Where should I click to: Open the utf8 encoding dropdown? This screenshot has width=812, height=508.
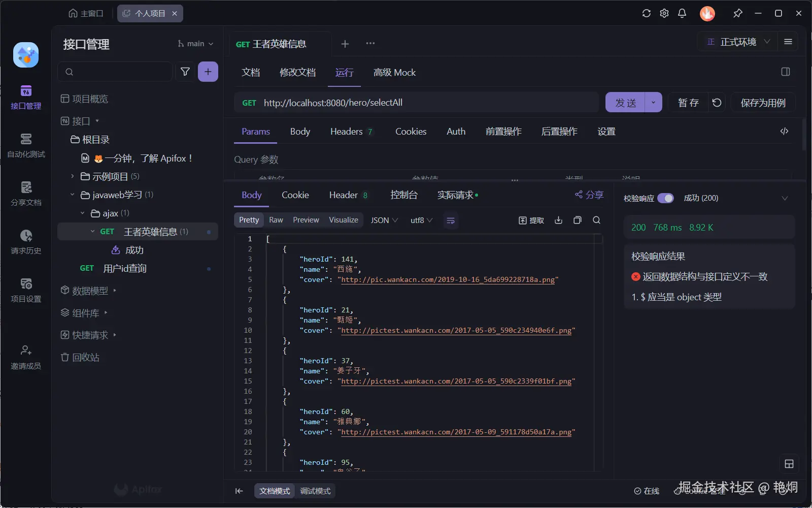(421, 220)
